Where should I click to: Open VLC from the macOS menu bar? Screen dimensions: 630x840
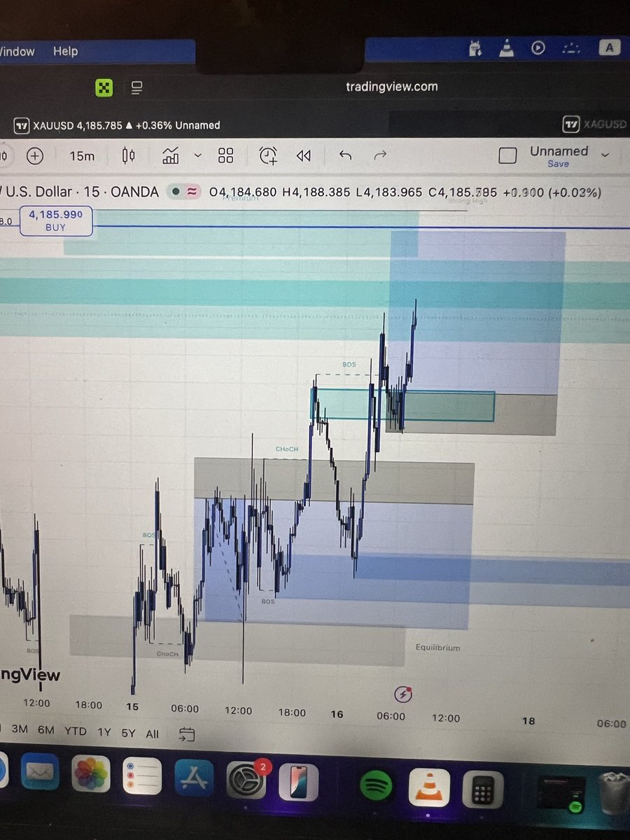[507, 48]
